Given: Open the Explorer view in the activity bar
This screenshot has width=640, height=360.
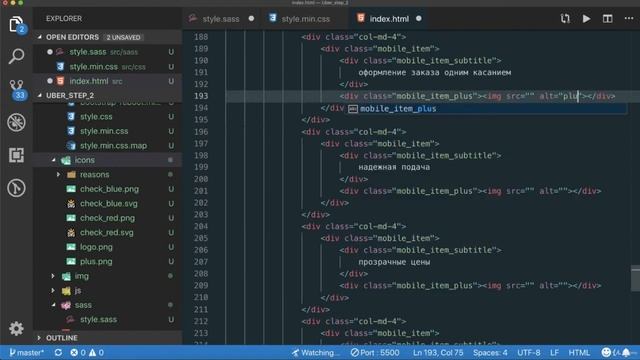Looking at the screenshot, I should tap(16, 25).
